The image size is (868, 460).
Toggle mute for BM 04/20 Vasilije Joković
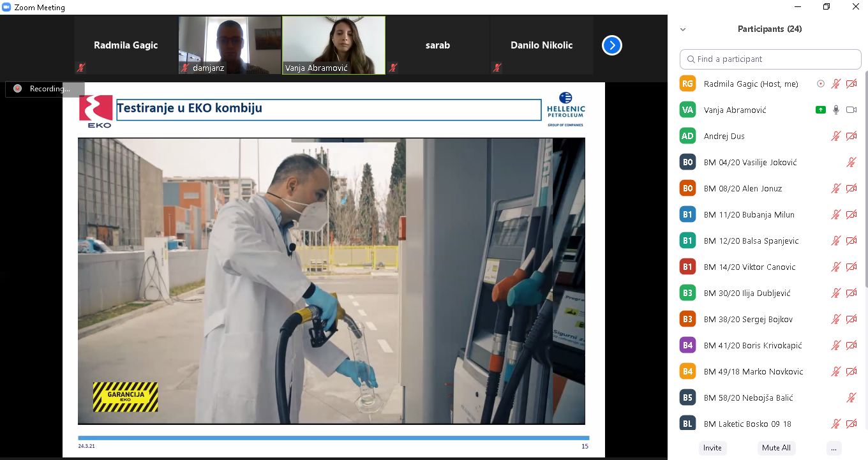pos(851,162)
